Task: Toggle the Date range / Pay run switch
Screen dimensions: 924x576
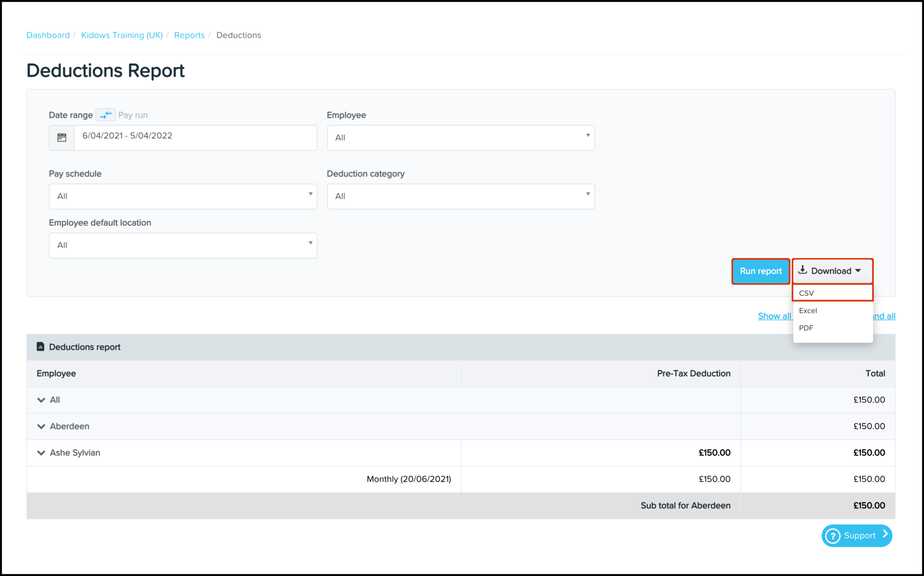Action: [x=106, y=115]
